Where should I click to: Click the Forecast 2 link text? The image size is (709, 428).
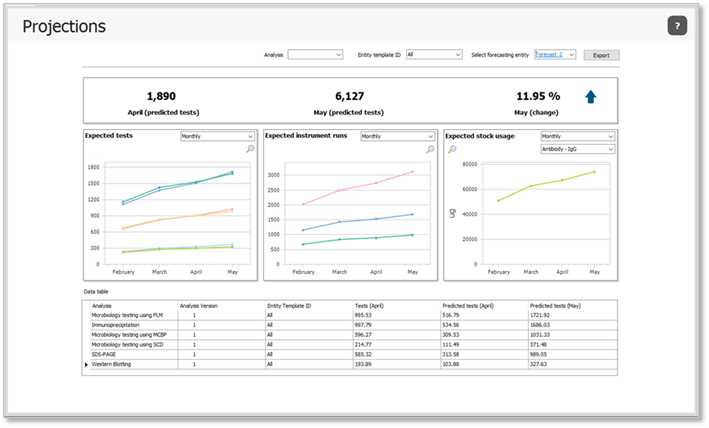[x=549, y=54]
